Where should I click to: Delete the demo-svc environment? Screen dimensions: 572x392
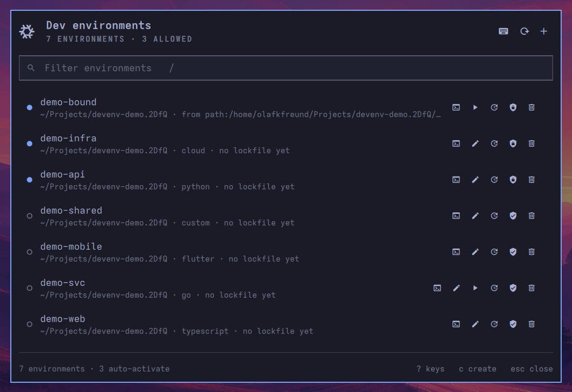(531, 288)
